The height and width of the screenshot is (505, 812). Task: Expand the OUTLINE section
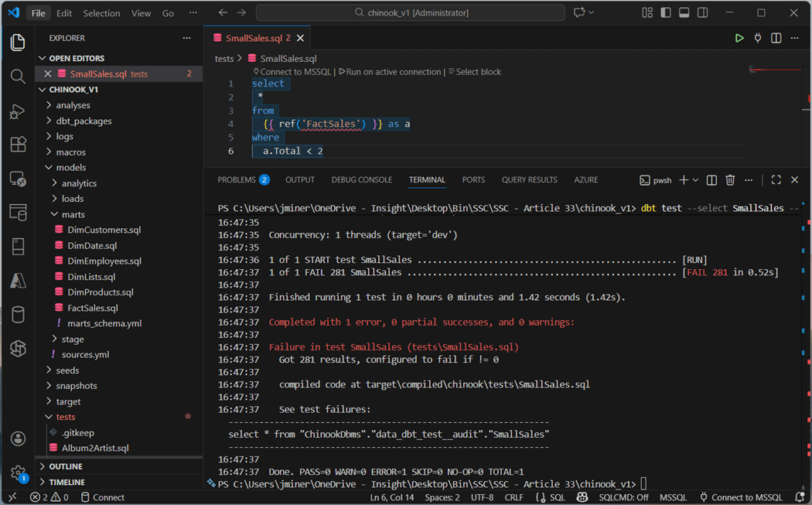tap(66, 466)
